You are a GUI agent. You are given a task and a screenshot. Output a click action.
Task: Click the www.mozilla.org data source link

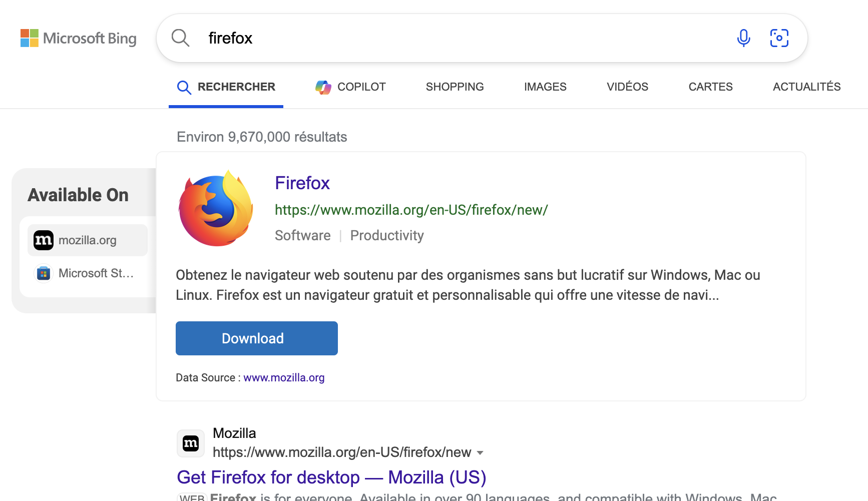[284, 378]
